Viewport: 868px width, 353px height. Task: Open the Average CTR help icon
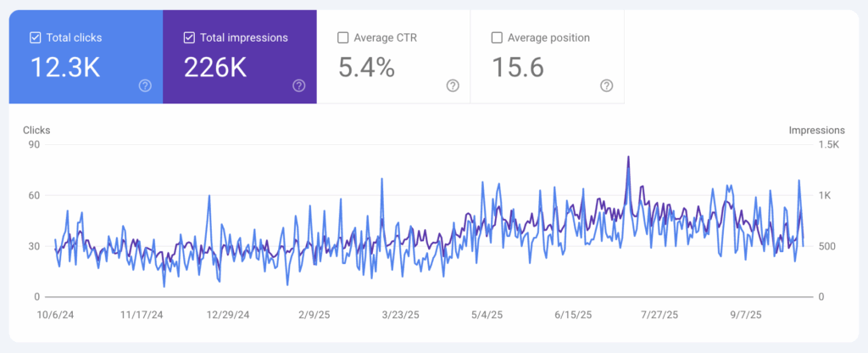[x=453, y=86]
